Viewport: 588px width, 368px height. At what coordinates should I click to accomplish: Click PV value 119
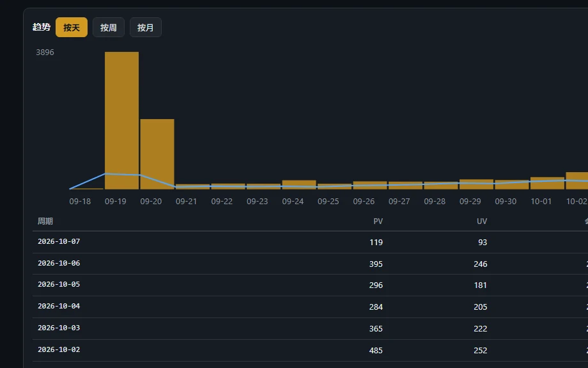376,242
